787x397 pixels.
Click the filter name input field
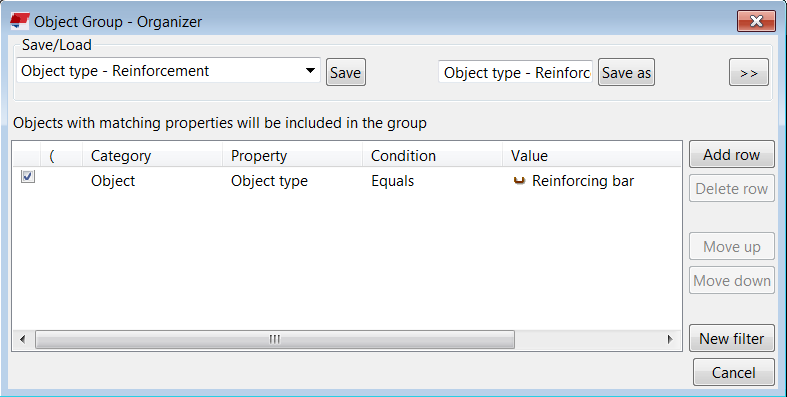point(515,72)
